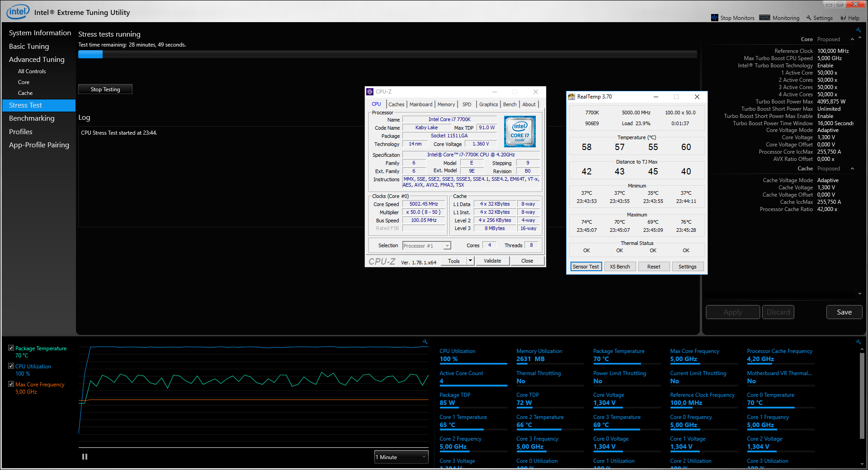Screen dimensions: 868x470
Task: Minimize the Extreme Tuning Utility window
Action: [x=829, y=5]
